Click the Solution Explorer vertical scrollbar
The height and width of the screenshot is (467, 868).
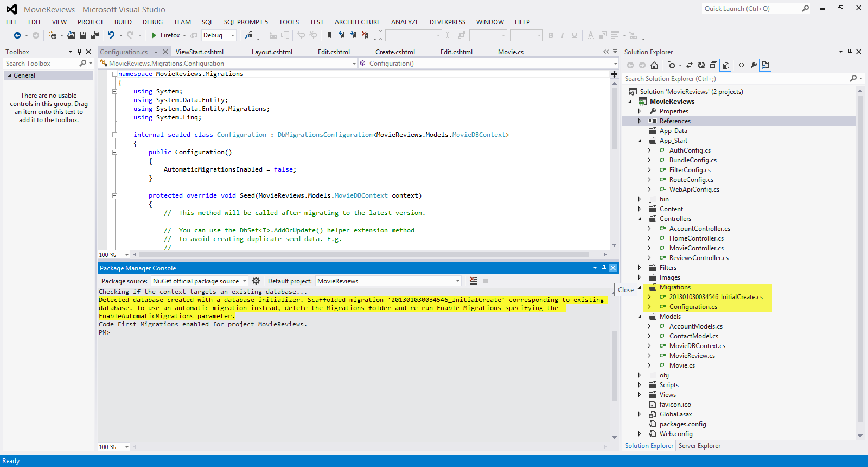point(860,258)
